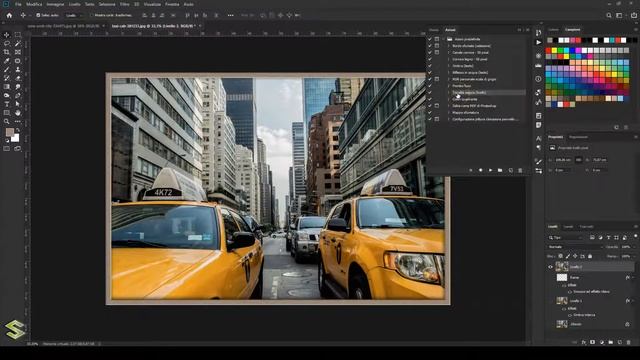Image resolution: width=640 pixels, height=360 pixels.
Task: Open the Normale blend mode dropdown
Action: pyautogui.click(x=575, y=247)
